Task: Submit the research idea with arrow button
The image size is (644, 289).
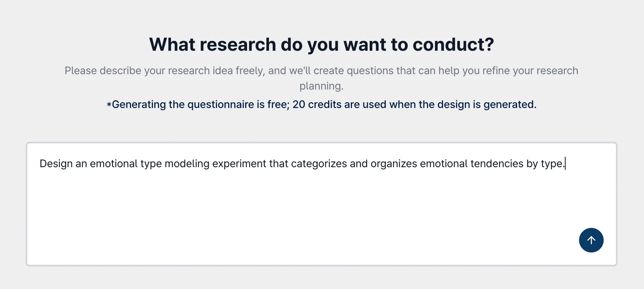Action: click(591, 240)
